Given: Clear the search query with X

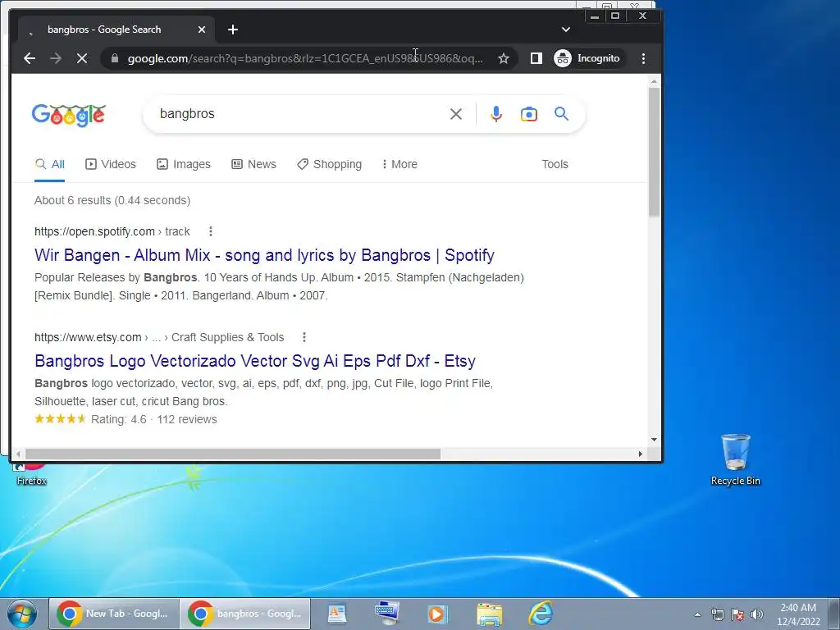Looking at the screenshot, I should (456, 113).
